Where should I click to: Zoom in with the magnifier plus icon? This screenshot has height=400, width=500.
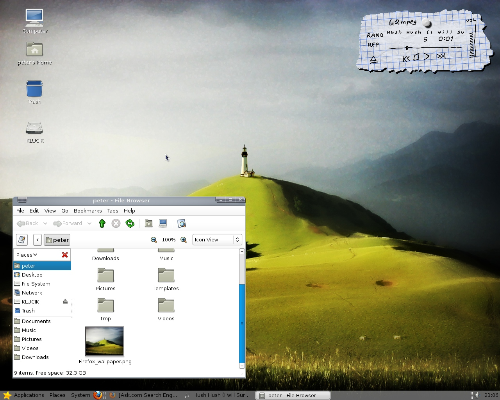pyautogui.click(x=183, y=240)
